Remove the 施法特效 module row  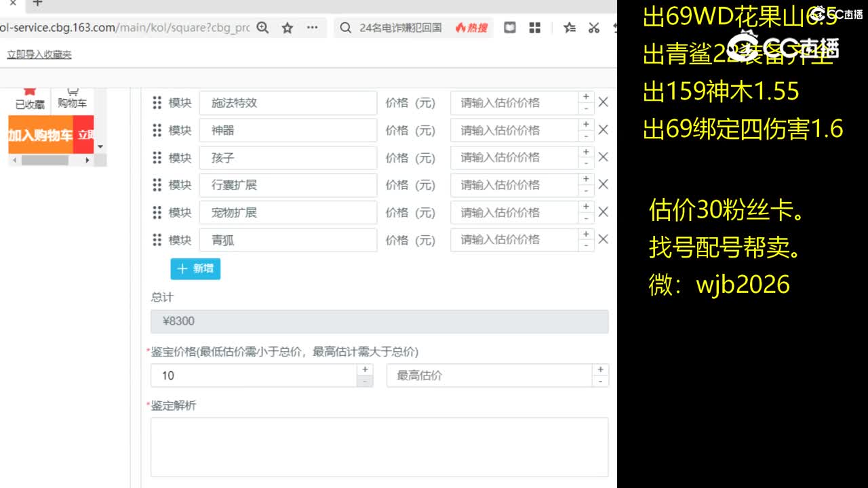[603, 102]
